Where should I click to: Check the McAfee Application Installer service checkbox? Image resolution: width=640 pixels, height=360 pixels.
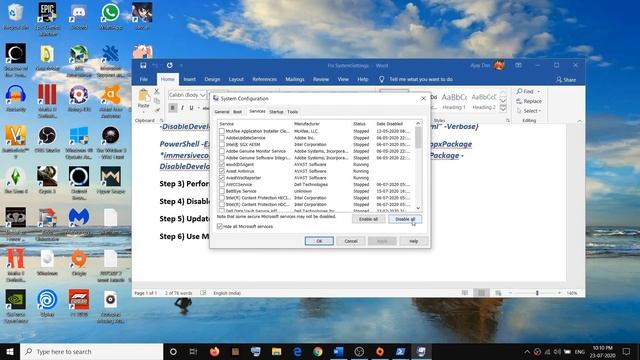coord(222,131)
